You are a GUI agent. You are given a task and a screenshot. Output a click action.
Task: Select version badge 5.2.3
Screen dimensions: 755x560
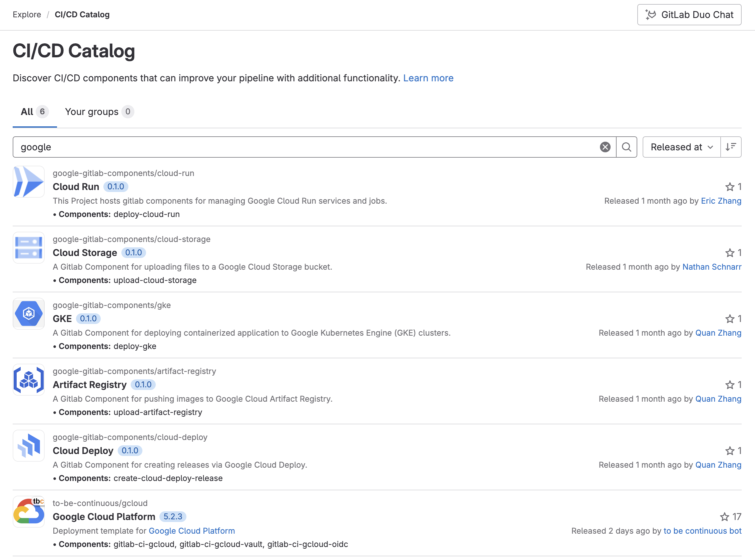tap(173, 517)
